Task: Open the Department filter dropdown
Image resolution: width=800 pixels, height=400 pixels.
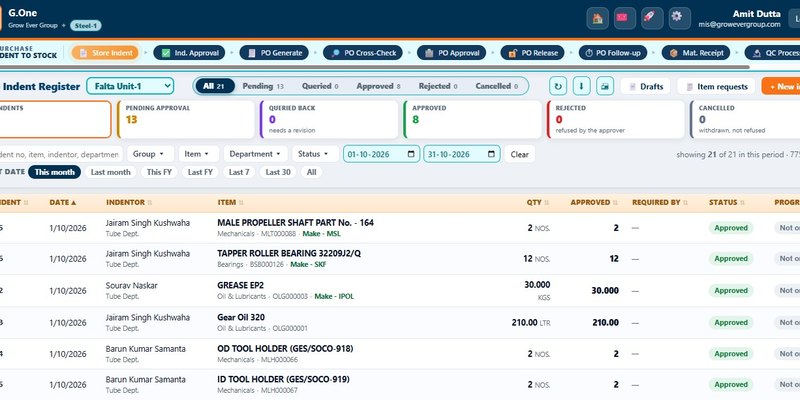Action: click(255, 154)
